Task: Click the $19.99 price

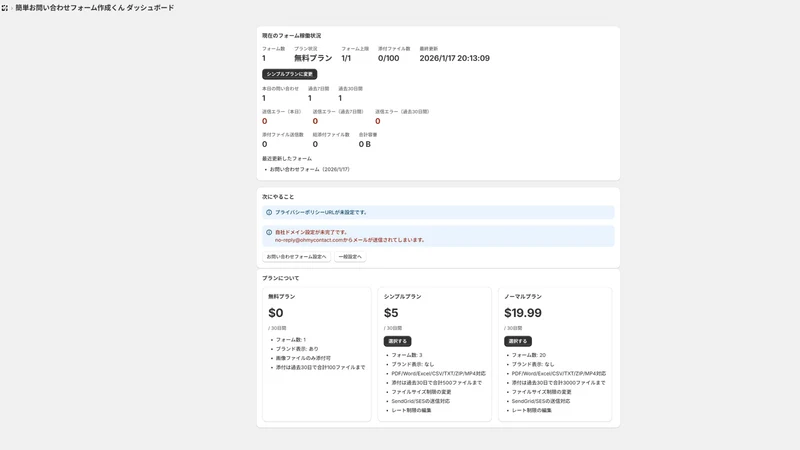Action: 523,313
